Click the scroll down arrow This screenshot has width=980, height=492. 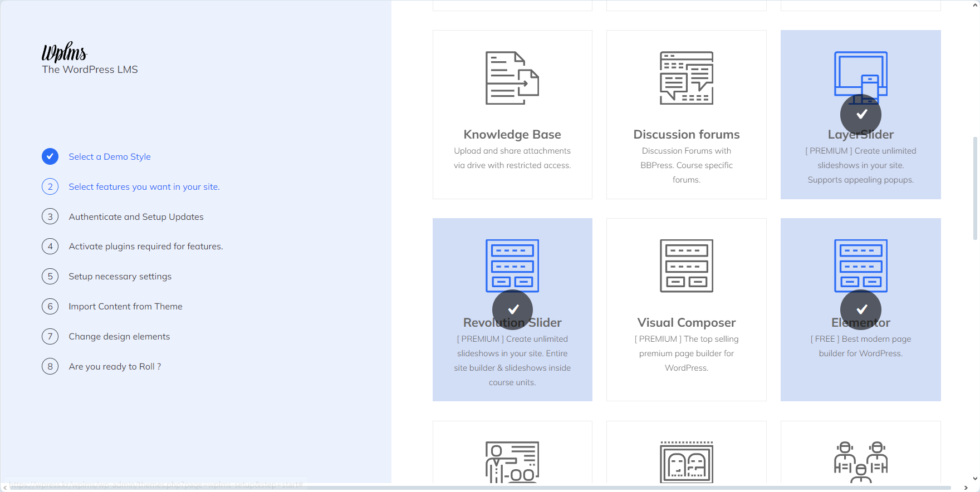pyautogui.click(x=975, y=478)
